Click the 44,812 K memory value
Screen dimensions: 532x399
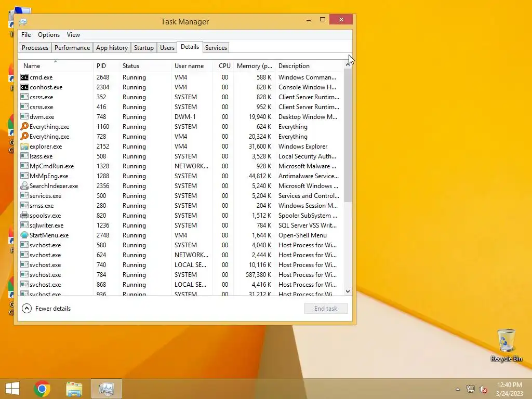point(260,176)
